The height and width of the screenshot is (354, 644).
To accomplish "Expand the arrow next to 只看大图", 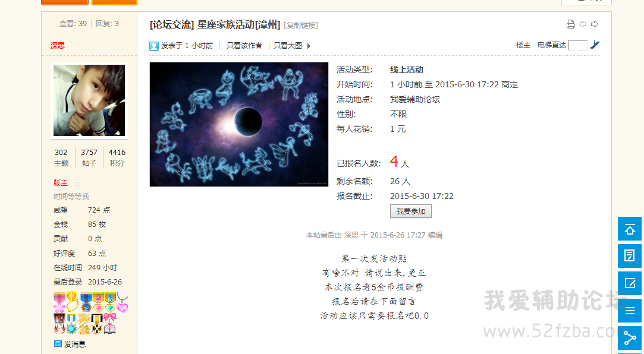I will [309, 46].
